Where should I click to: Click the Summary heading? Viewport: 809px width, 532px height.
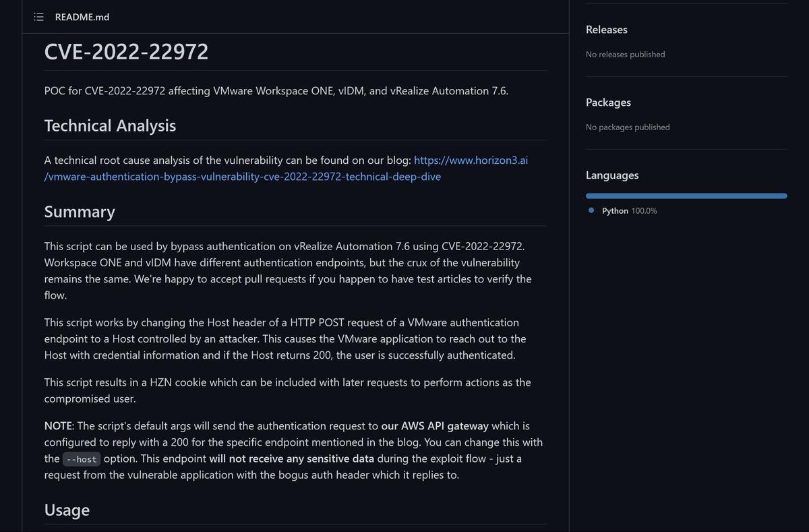tap(80, 212)
